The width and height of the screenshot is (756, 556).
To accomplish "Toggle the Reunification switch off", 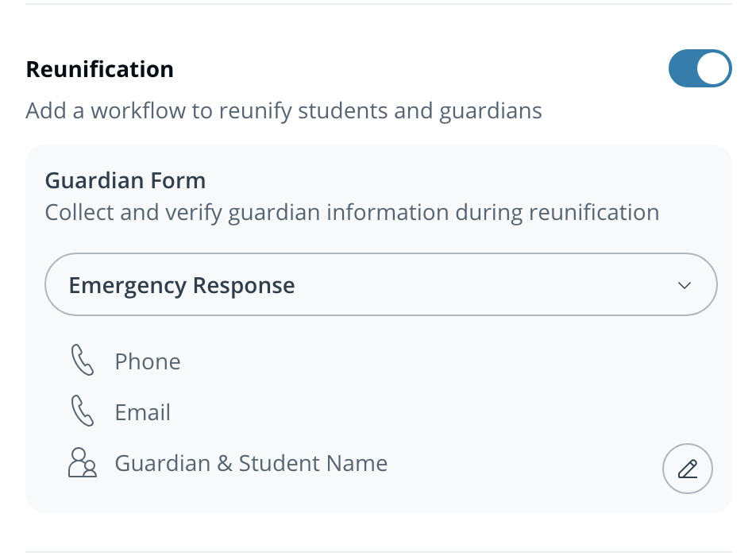I will pyautogui.click(x=699, y=68).
